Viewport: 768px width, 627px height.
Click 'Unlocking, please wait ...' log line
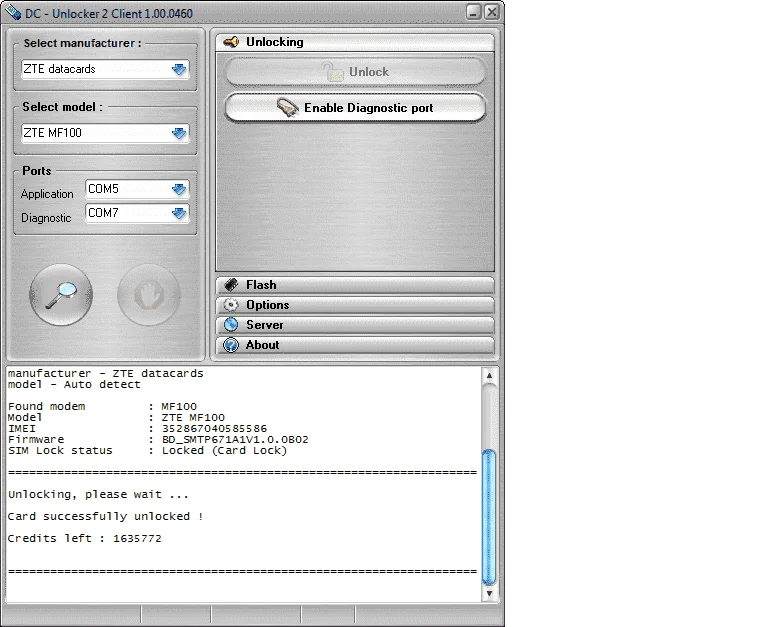98,494
